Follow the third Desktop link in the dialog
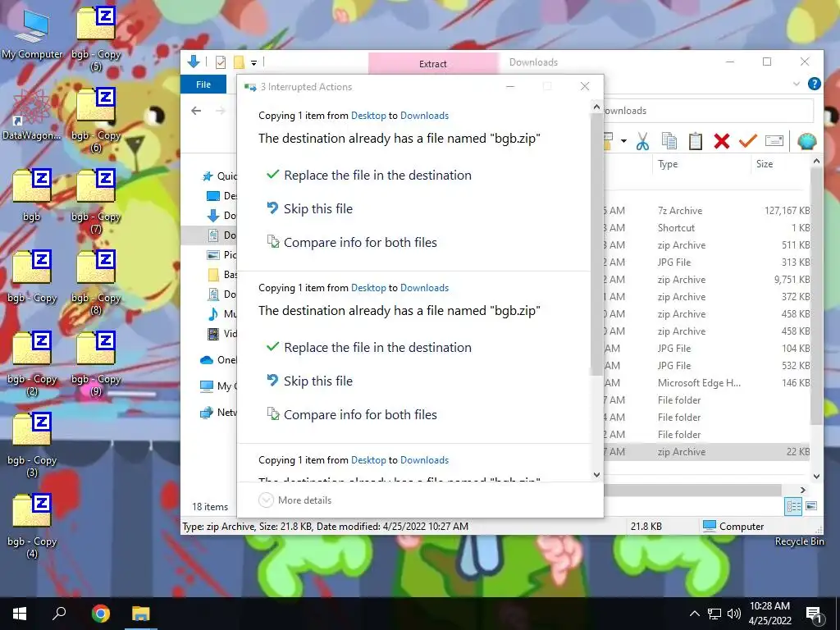The height and width of the screenshot is (630, 840). [x=368, y=460]
